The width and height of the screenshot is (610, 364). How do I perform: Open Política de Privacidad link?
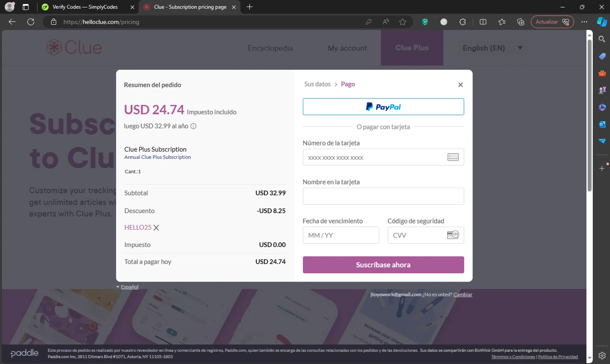tap(558, 357)
